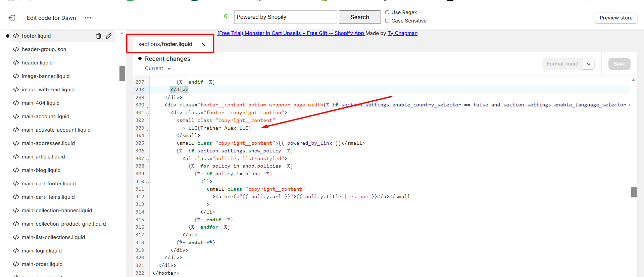644x277 pixels.
Task: Click the code editor vertical scrollbar thumb
Action: pyautogui.click(x=634, y=192)
